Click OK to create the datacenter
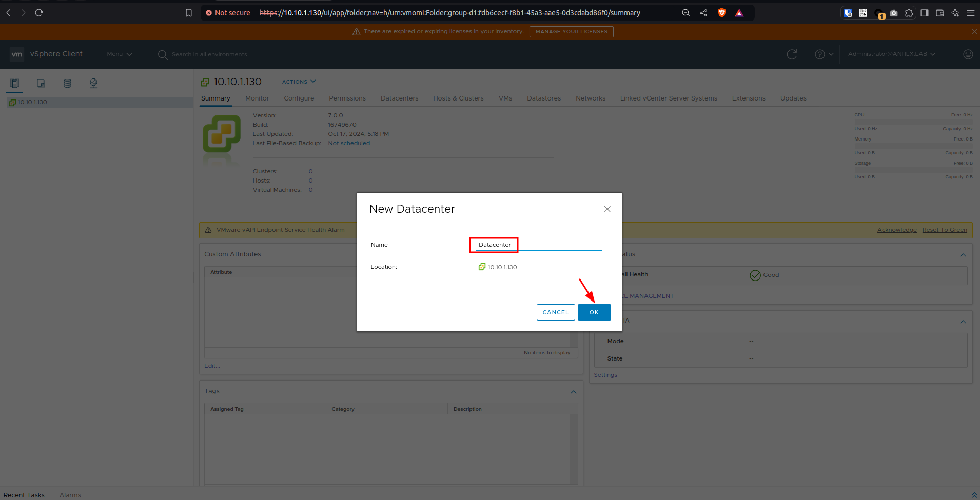Image resolution: width=980 pixels, height=500 pixels. [594, 312]
